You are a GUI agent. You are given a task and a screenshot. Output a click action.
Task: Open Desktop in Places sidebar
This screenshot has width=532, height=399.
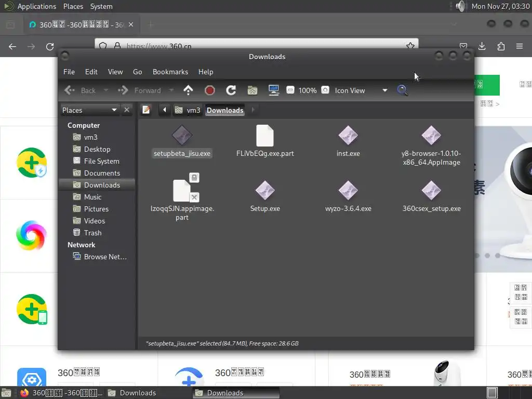point(97,149)
